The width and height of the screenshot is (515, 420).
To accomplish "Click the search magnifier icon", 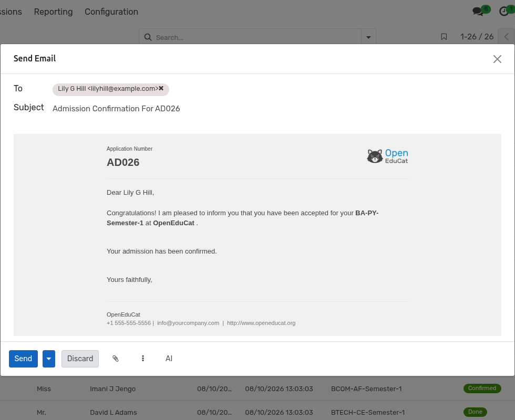I will point(148,37).
